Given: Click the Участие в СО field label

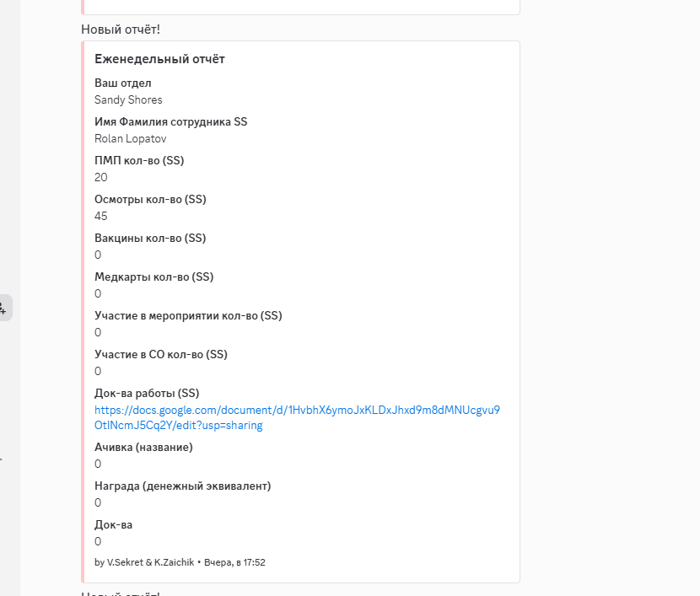Looking at the screenshot, I should coord(161,354).
